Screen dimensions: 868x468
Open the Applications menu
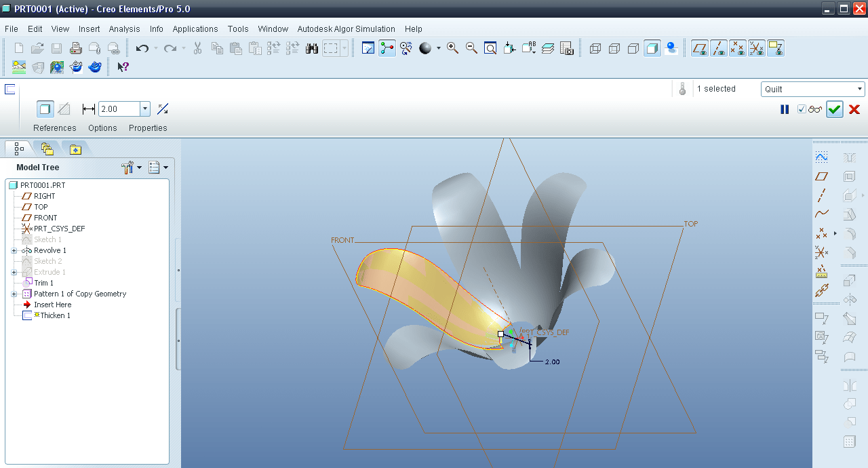195,29
